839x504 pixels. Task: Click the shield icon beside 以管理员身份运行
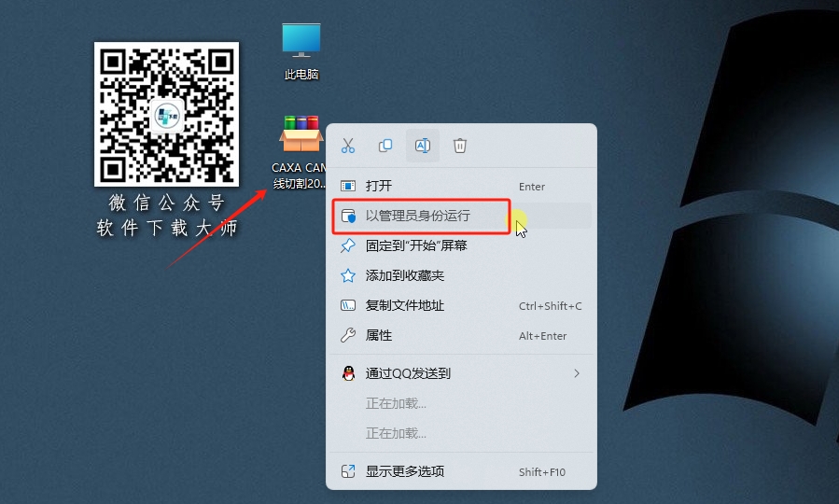(x=348, y=216)
